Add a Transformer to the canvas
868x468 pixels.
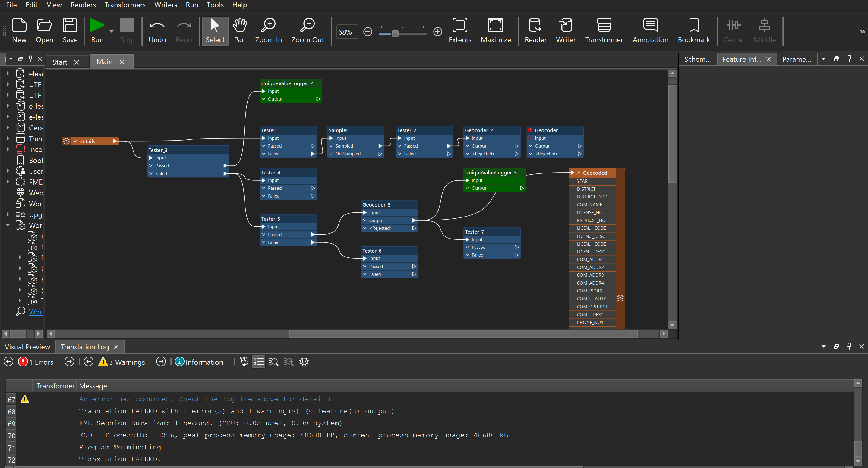click(x=604, y=30)
